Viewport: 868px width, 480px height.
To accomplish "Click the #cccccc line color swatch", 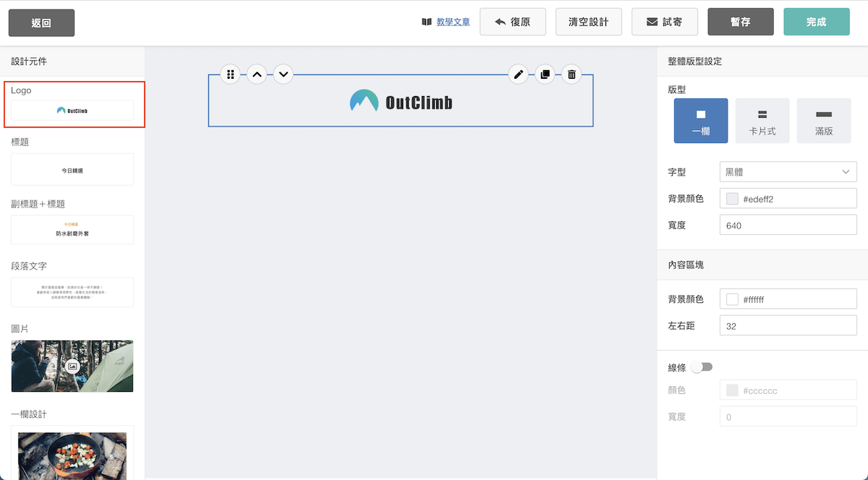I will pos(732,390).
